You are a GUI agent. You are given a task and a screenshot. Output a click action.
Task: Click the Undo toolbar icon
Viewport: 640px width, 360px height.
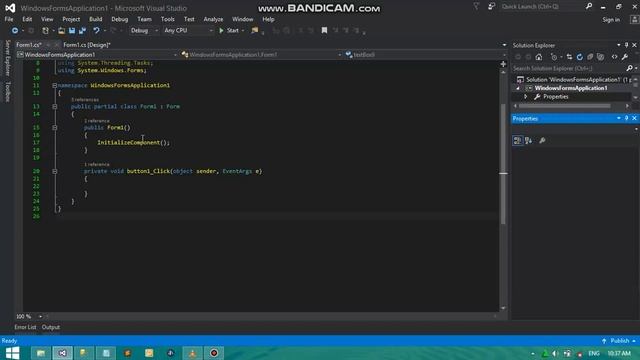[x=96, y=31]
